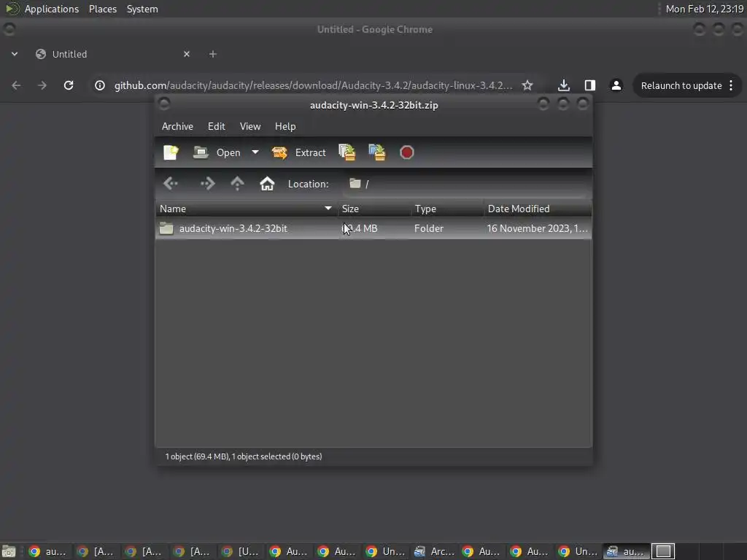
Task: Click the red Stop operation icon
Action: (407, 152)
